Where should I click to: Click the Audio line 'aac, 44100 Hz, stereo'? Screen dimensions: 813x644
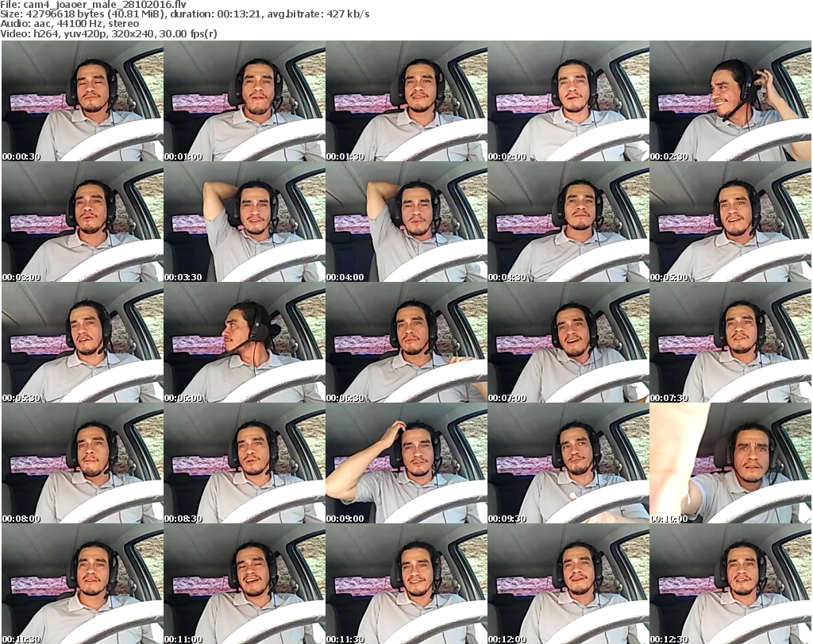[x=70, y=24]
